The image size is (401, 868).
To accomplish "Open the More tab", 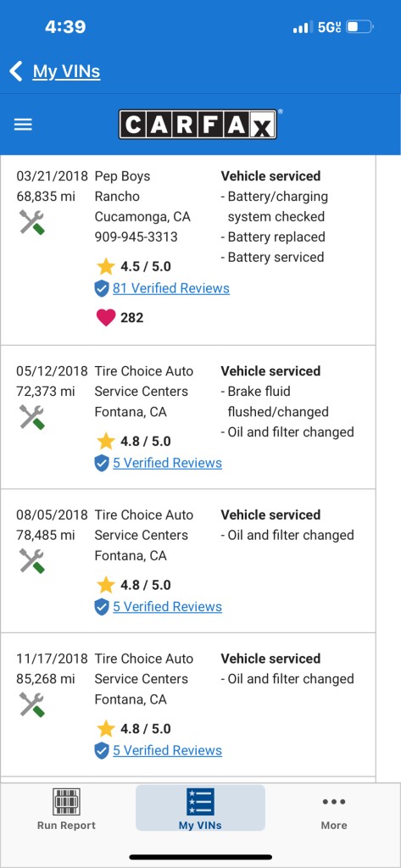I will pos(334,812).
